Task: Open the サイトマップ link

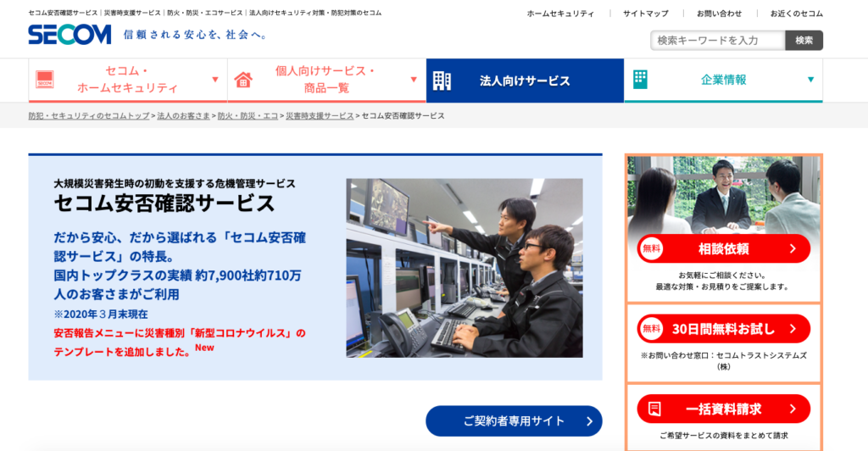Action: (x=645, y=14)
